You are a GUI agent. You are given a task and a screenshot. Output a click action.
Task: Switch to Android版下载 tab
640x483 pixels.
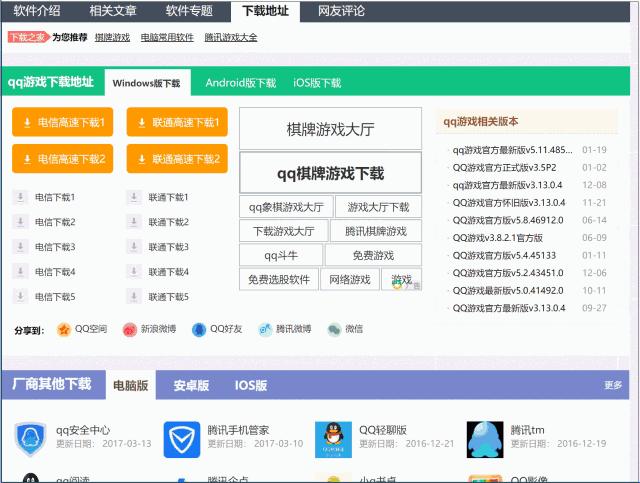(241, 83)
